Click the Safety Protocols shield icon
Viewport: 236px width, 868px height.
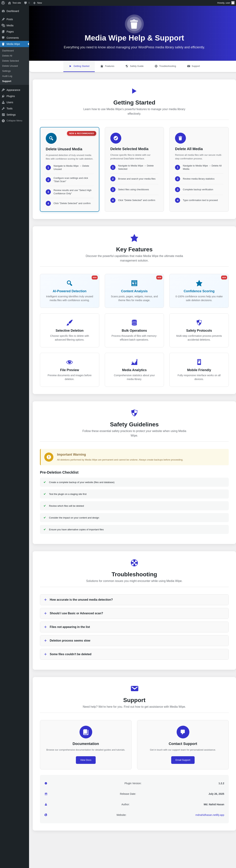[199, 322]
